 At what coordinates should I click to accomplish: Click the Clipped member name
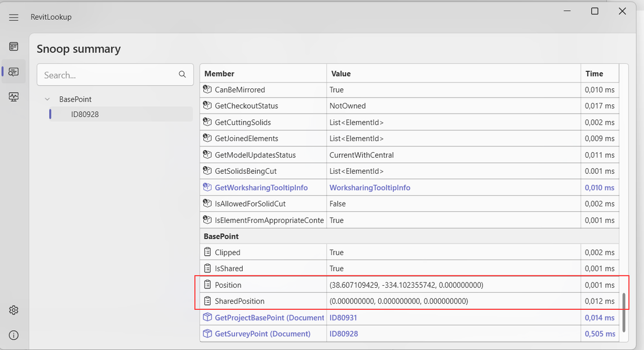tap(228, 252)
